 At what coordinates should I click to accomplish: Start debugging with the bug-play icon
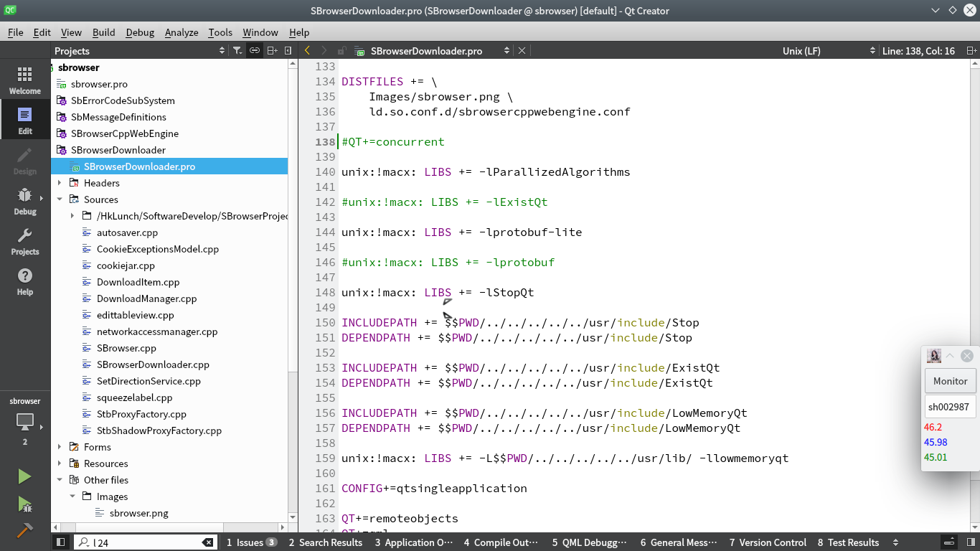coord(25,504)
